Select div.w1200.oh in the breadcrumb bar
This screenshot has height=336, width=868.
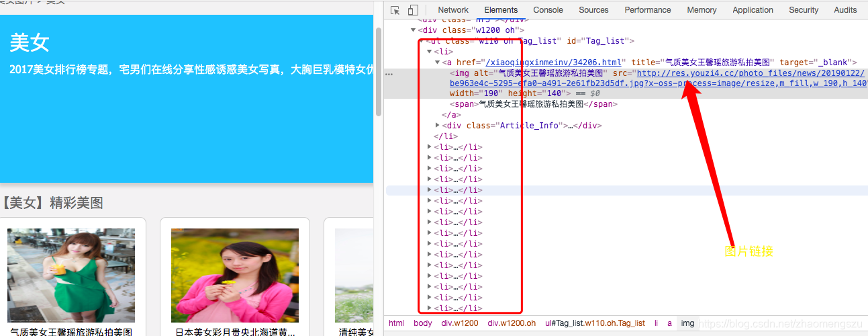[512, 323]
